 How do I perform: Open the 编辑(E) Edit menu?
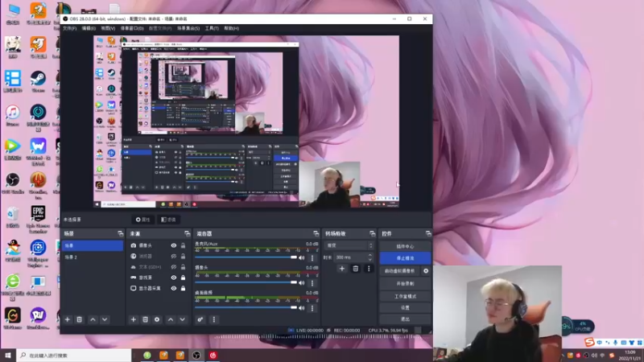(x=89, y=28)
